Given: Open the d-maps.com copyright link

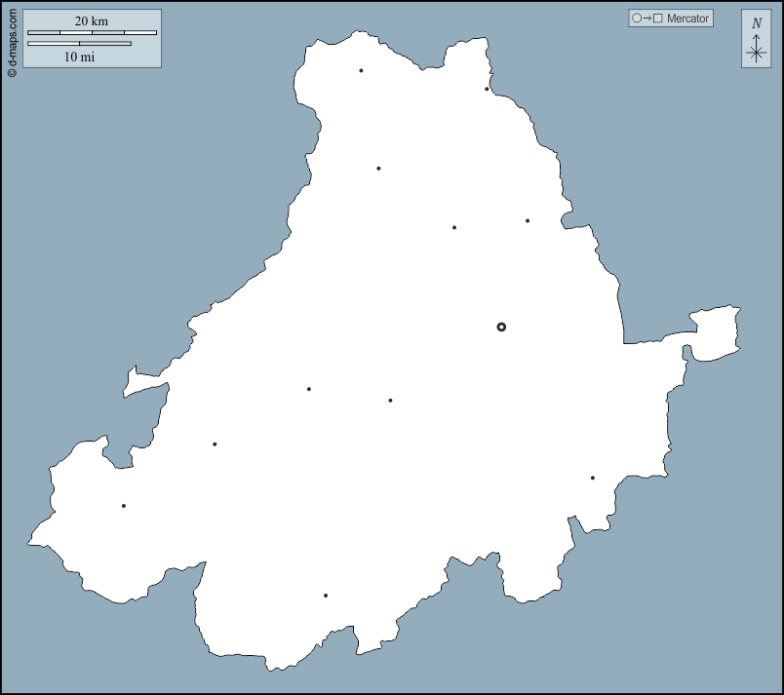Looking at the screenshot, I should click(x=12, y=40).
